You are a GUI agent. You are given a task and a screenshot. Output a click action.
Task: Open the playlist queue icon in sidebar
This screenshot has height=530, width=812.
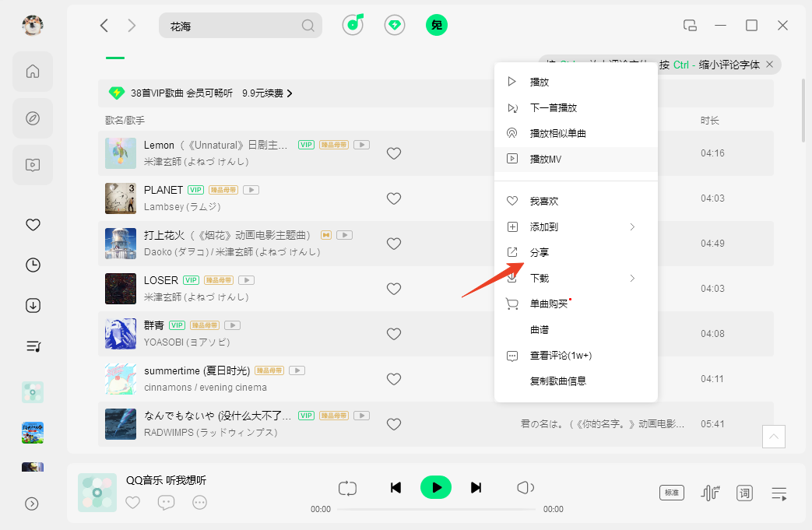[33, 346]
